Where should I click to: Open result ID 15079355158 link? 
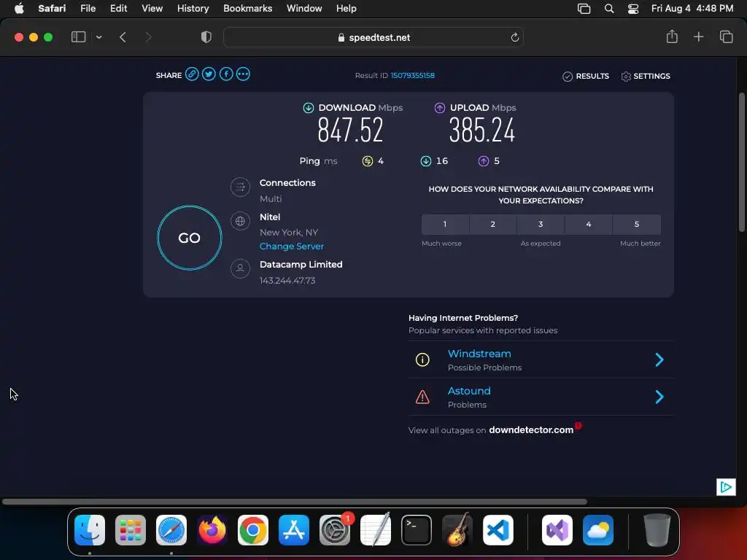pyautogui.click(x=413, y=75)
